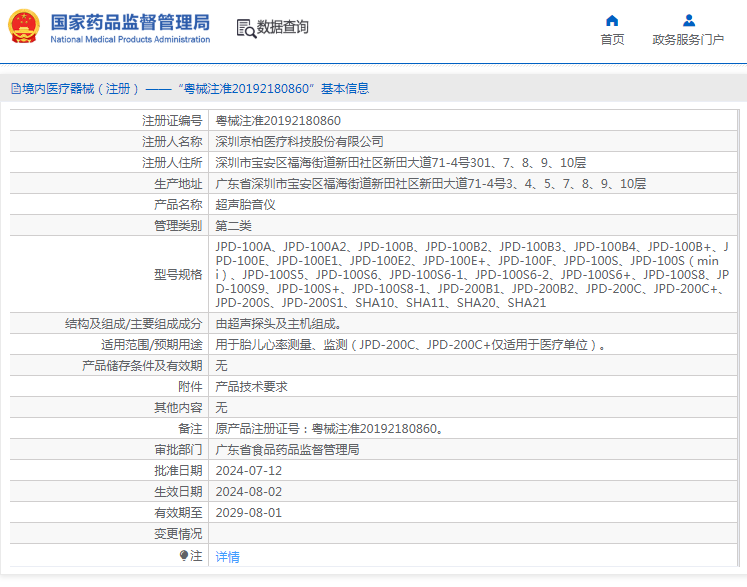The width and height of the screenshot is (747, 587).
Task: Open the 数据查询 search icon
Action: [x=246, y=28]
